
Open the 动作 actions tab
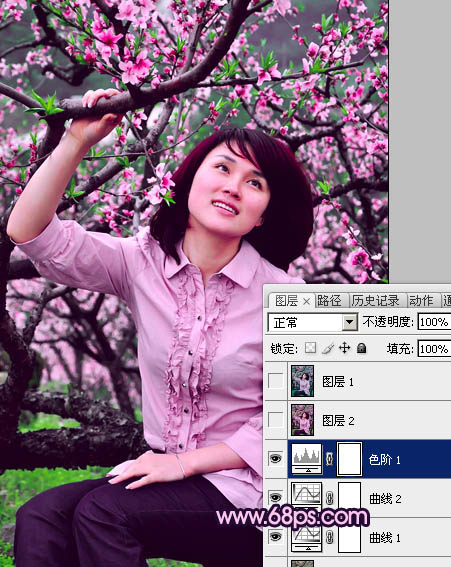pos(421,301)
